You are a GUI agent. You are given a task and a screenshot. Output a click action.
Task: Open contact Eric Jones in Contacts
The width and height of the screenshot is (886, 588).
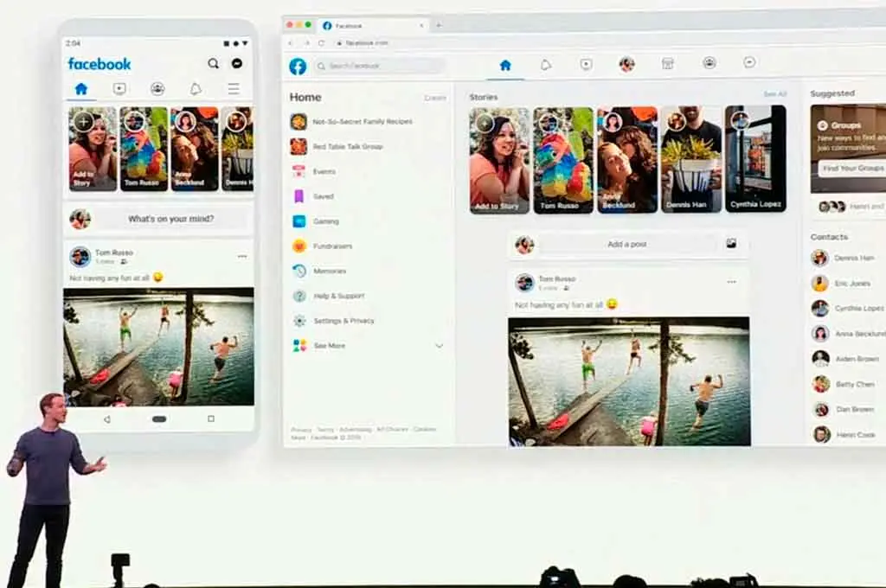pos(841,283)
